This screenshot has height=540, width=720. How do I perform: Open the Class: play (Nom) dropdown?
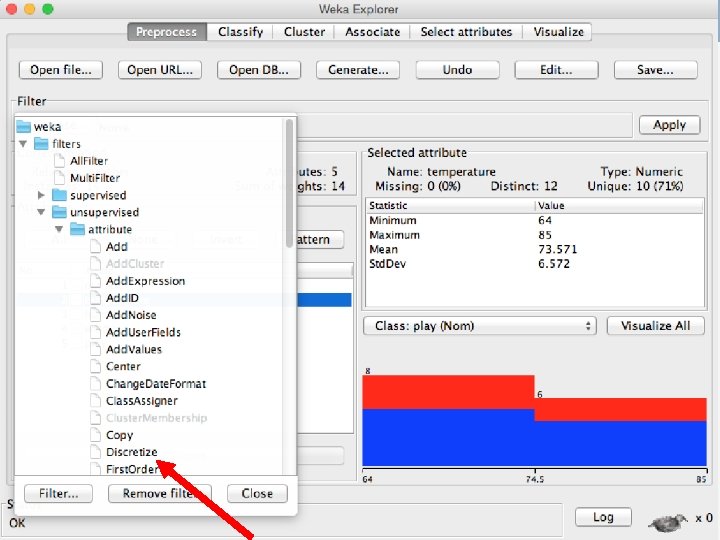click(480, 326)
